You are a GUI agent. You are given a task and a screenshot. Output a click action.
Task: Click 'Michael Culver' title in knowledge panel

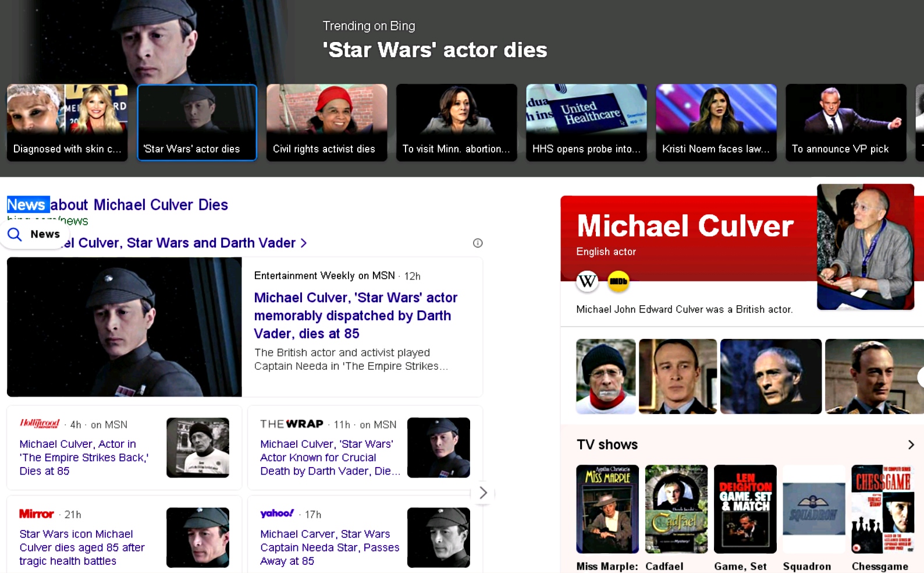click(x=685, y=226)
